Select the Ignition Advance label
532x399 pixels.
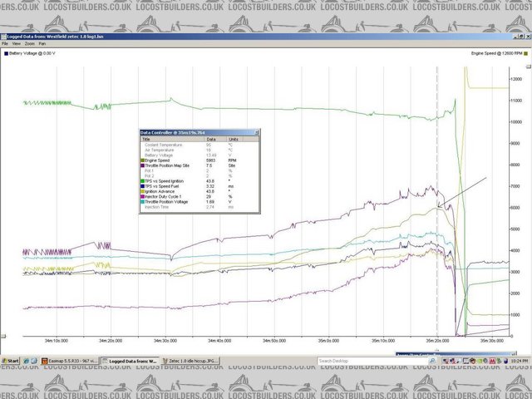pyautogui.click(x=160, y=191)
